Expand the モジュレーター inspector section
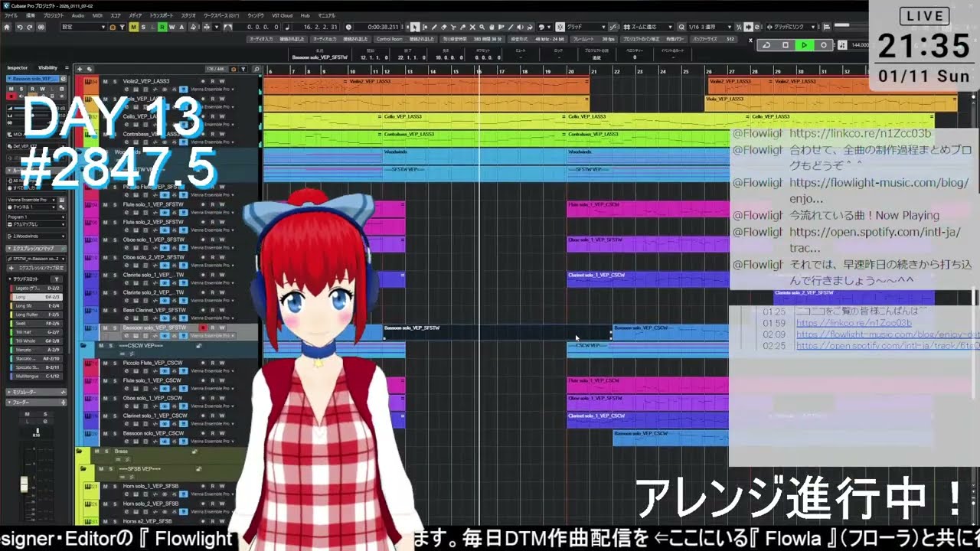 (x=36, y=392)
